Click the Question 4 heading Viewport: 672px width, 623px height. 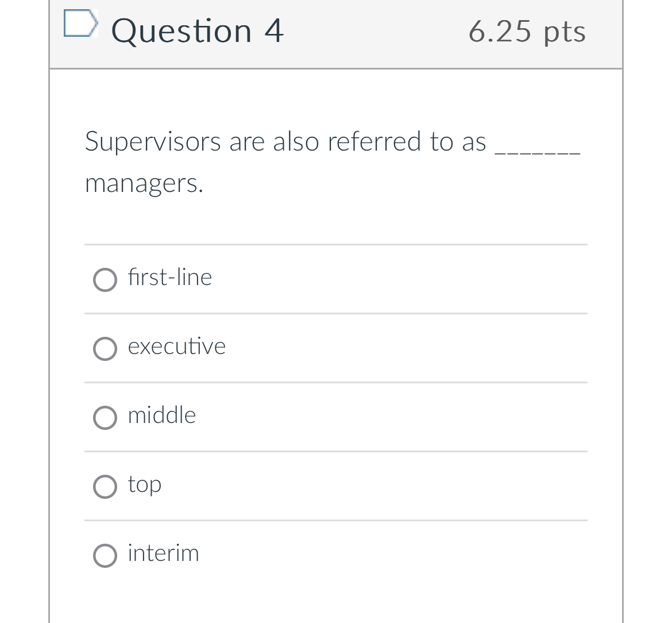(198, 31)
